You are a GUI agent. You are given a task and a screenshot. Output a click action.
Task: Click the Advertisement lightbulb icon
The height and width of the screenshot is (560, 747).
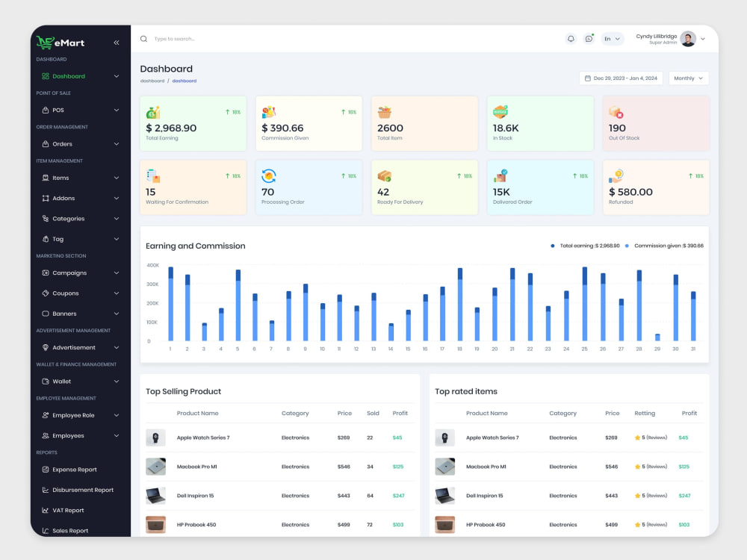[x=46, y=348]
